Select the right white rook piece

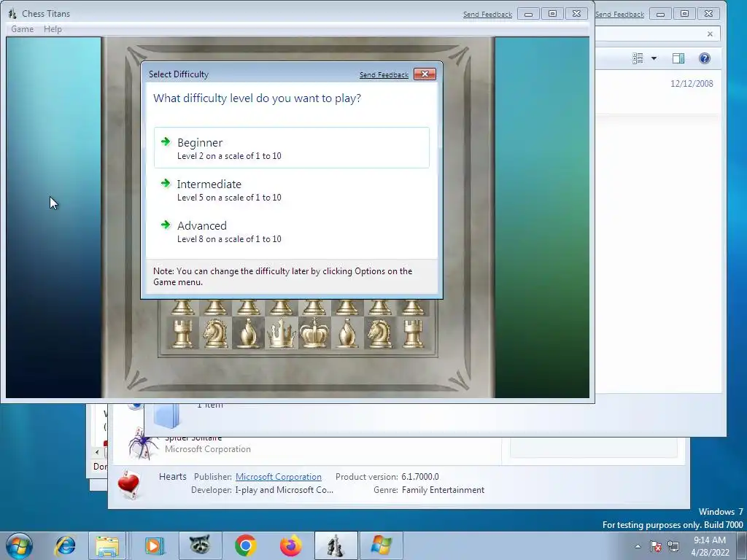(413, 332)
